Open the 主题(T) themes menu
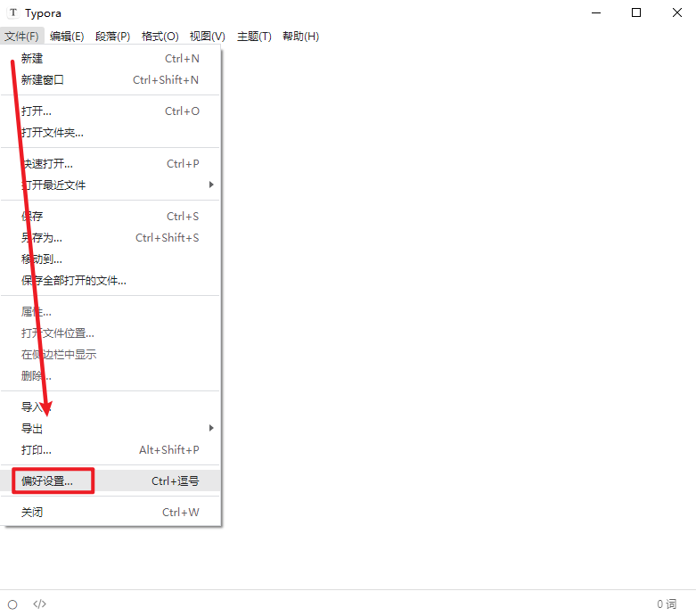Image resolution: width=696 pixels, height=616 pixels. (x=254, y=37)
